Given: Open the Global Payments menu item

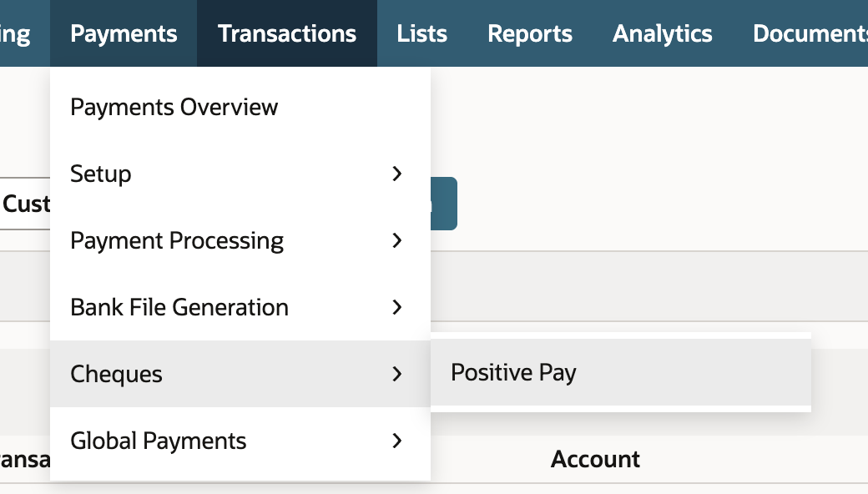Looking at the screenshot, I should pos(240,441).
